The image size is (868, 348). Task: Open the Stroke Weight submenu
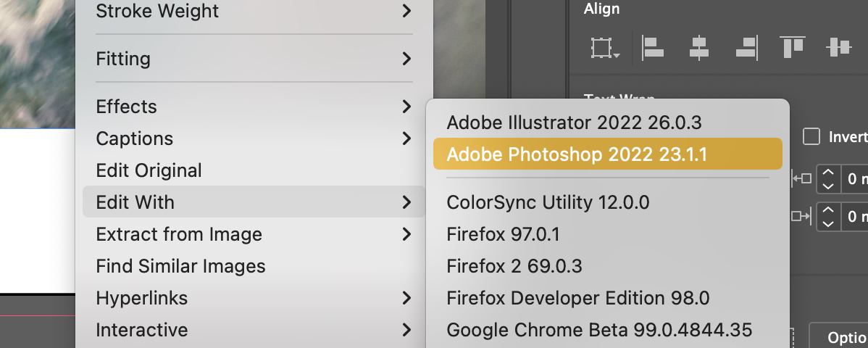(254, 11)
